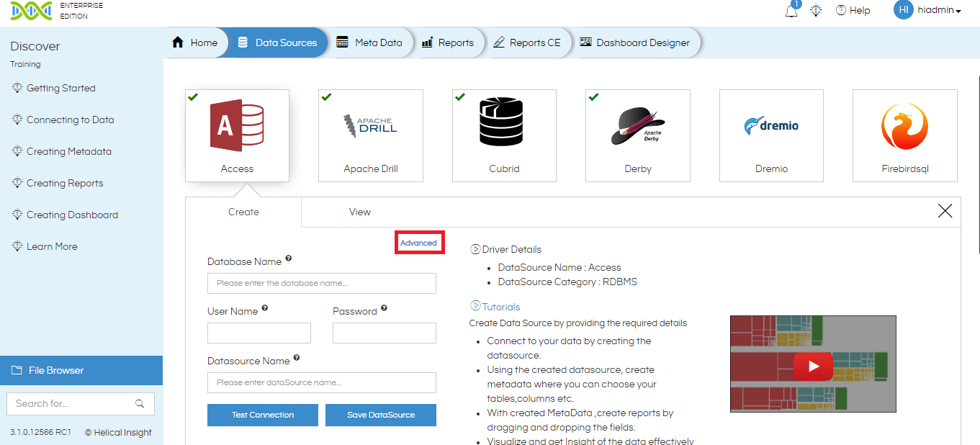980x445 pixels.
Task: Open Learn More training item
Action: tap(52, 246)
